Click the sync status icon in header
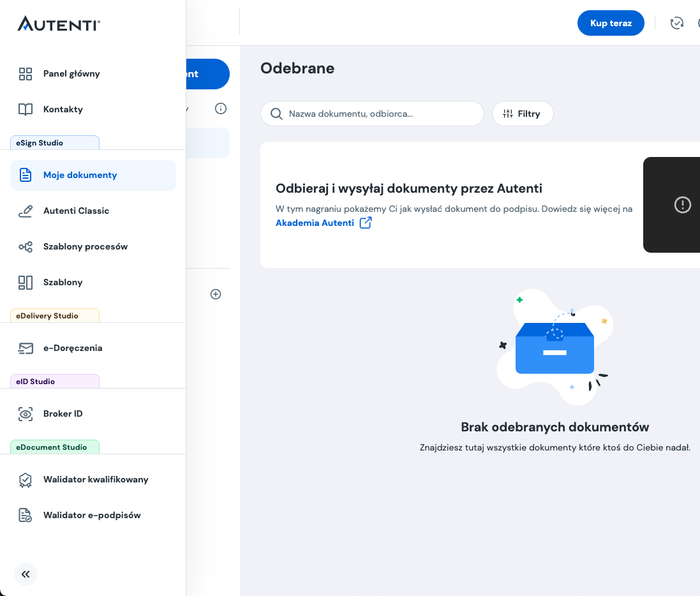Viewport: 700px width, 596px height. [x=676, y=23]
